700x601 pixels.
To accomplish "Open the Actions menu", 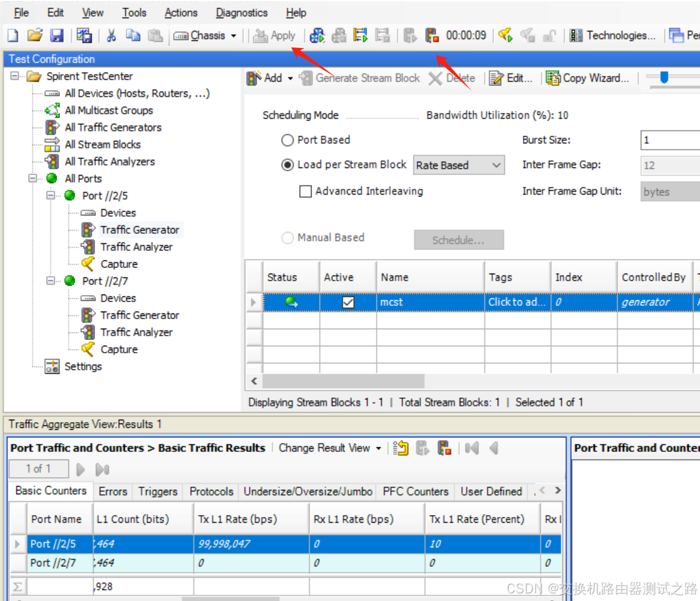I will point(181,13).
